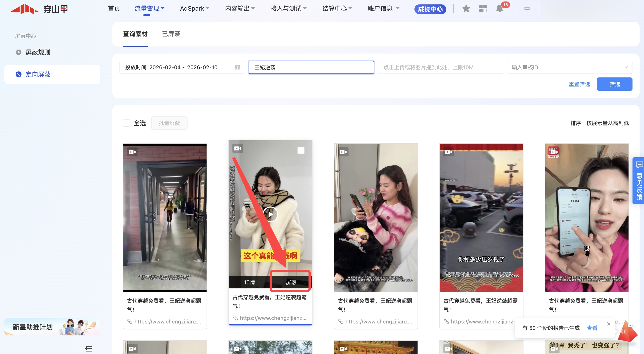Open the grid apps icon
Image resolution: width=644 pixels, height=354 pixels.
pos(483,9)
